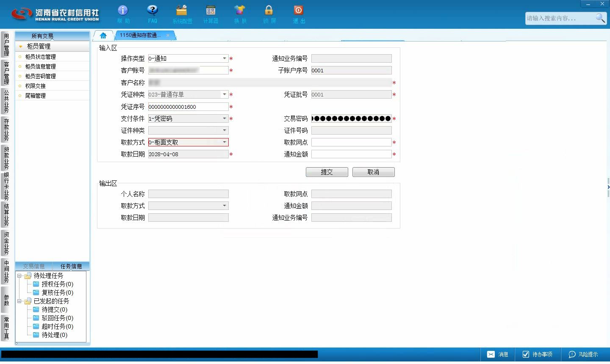Select 授权任务(0) folder item

(x=53, y=284)
